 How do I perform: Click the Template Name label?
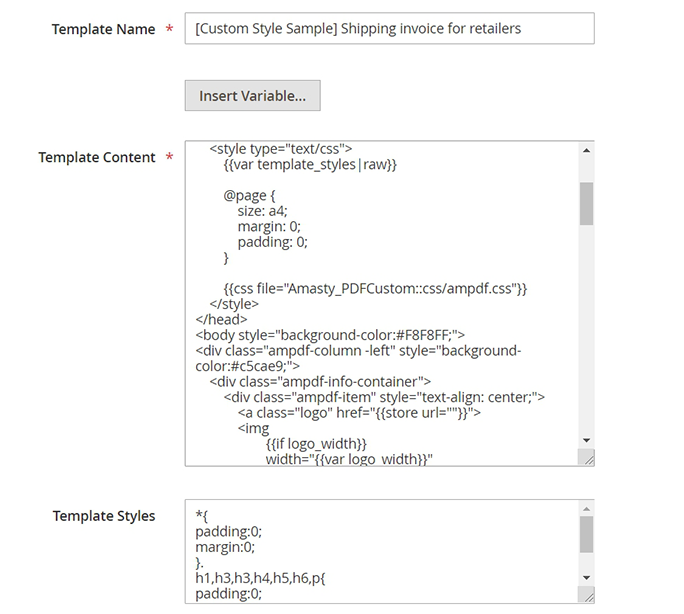tap(103, 29)
